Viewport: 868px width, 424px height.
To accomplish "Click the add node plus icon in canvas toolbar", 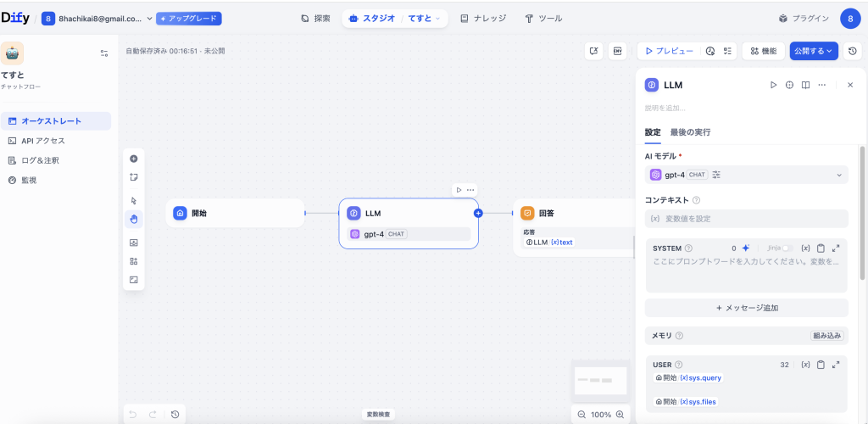I will 134,159.
